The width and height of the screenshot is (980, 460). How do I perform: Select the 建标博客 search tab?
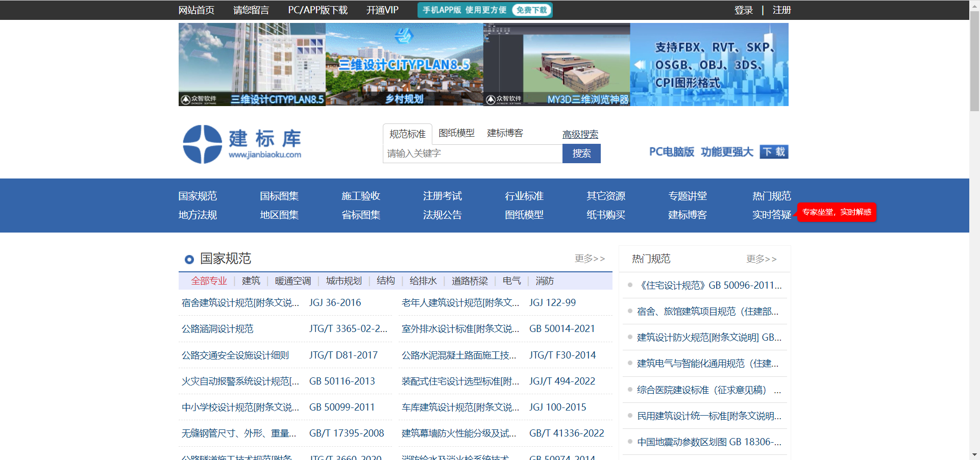[x=505, y=133]
